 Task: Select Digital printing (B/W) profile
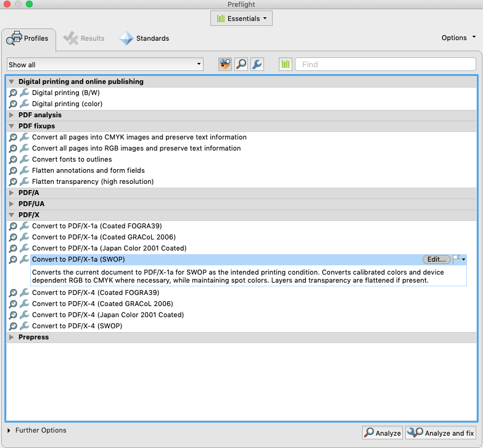pos(65,93)
